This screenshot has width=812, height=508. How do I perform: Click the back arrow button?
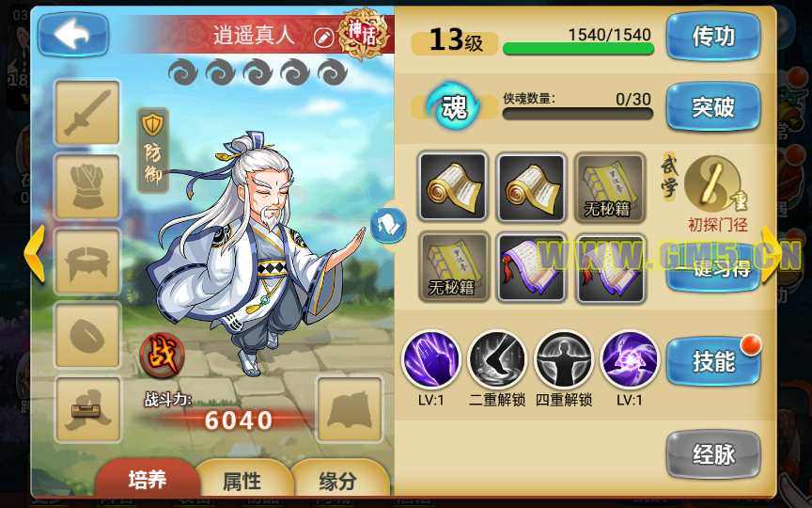73,34
